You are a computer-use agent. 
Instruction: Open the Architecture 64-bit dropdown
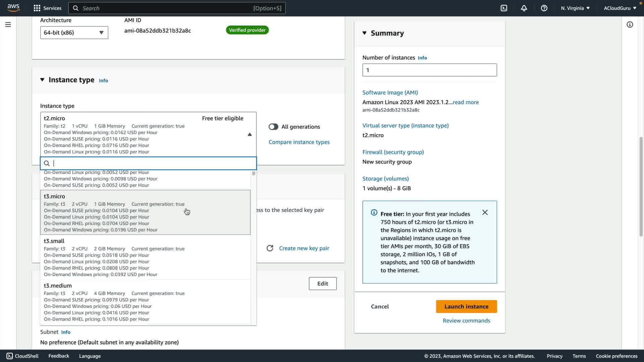(x=74, y=33)
